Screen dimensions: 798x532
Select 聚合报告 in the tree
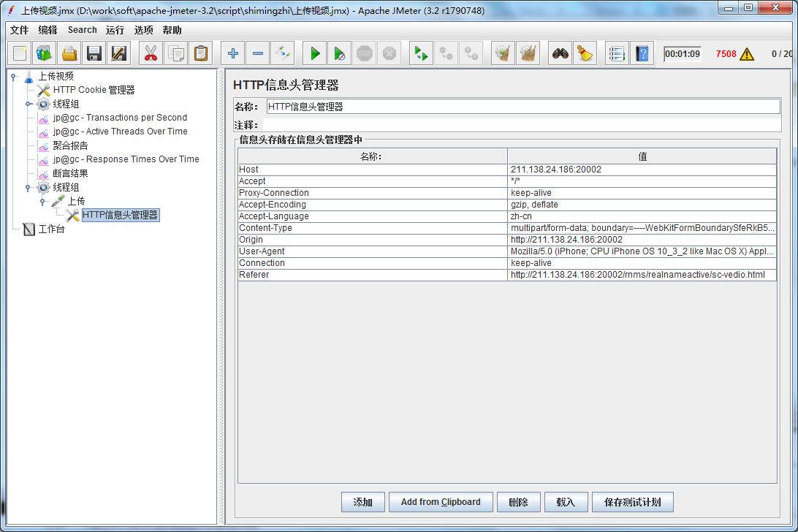click(70, 145)
